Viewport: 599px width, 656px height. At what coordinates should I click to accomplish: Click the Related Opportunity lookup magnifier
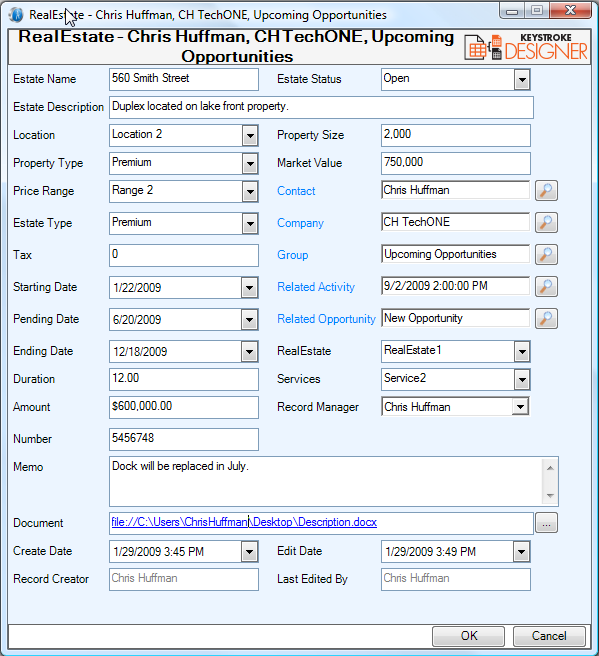[x=546, y=318]
